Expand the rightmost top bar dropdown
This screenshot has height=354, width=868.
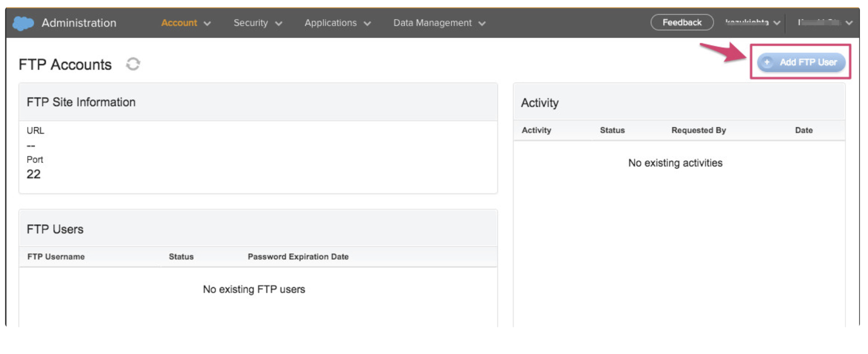(x=825, y=23)
